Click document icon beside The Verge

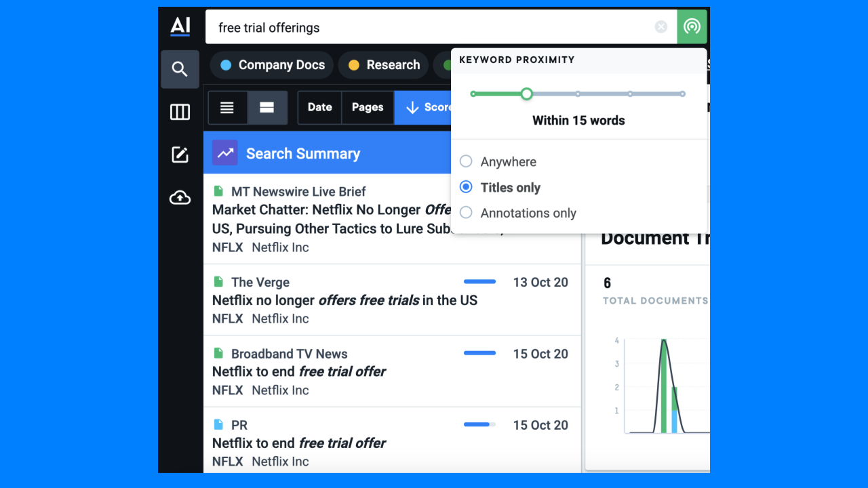pos(218,282)
